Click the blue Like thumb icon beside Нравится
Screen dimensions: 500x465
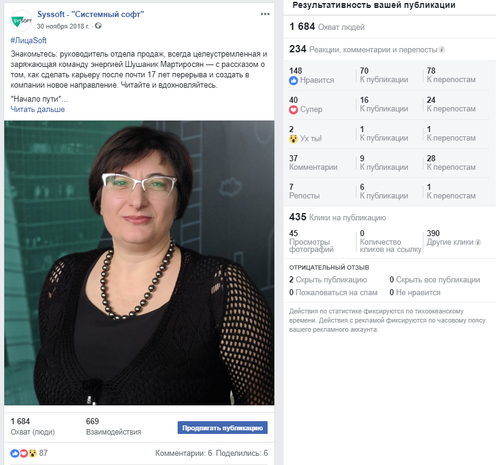(293, 80)
